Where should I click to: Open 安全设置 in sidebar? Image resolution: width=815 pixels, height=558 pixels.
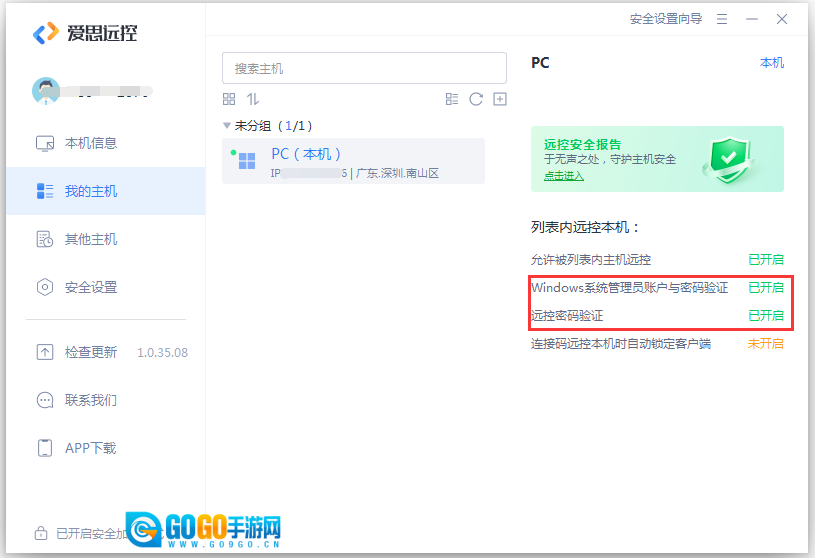(90, 287)
